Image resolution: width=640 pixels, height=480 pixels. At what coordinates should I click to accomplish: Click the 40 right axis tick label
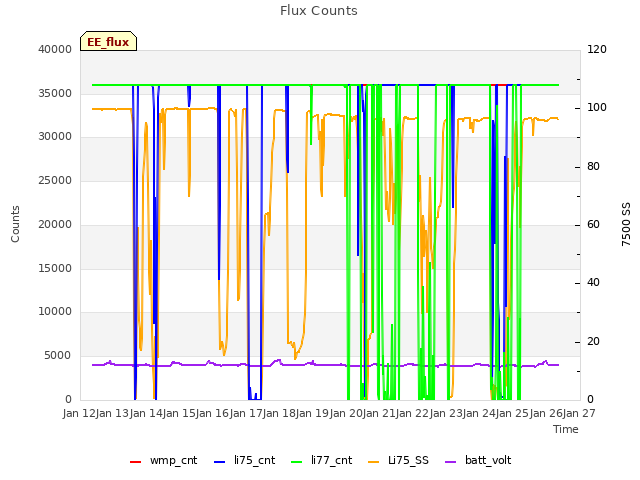click(593, 282)
